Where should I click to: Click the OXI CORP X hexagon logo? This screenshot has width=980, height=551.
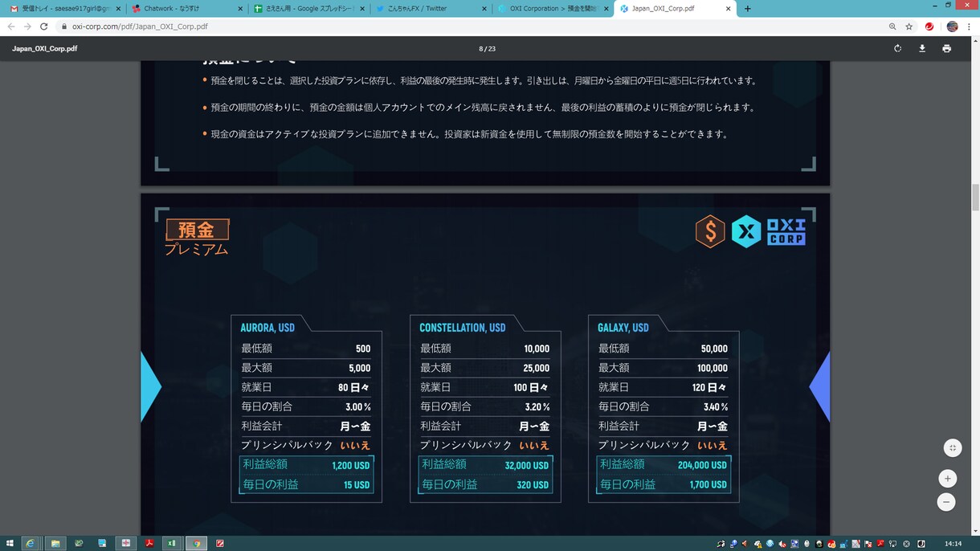point(746,231)
